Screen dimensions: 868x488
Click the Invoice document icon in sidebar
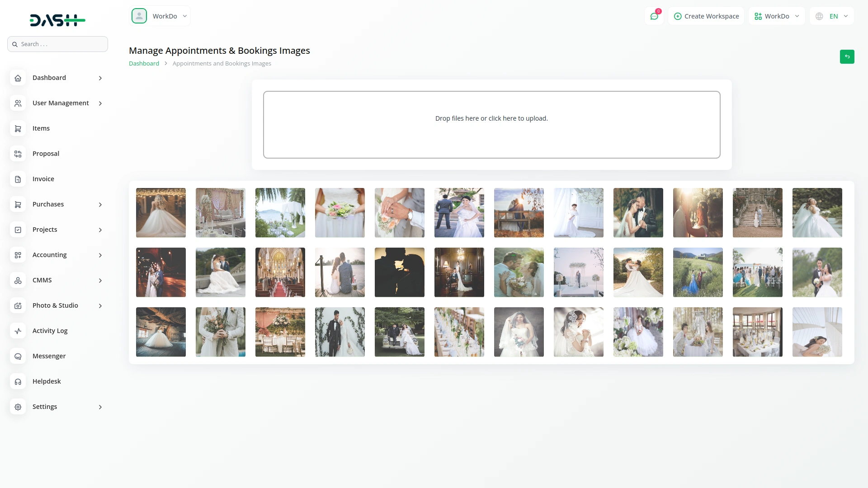[x=18, y=179]
